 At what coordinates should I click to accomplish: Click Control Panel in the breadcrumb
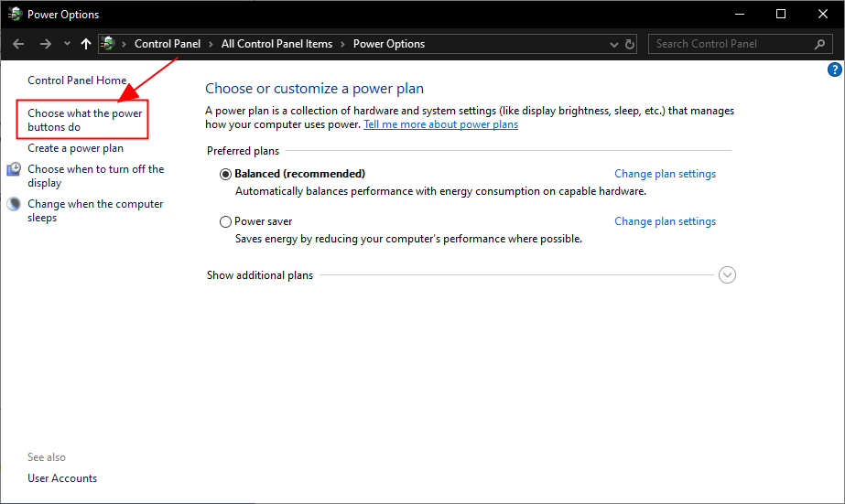point(168,44)
